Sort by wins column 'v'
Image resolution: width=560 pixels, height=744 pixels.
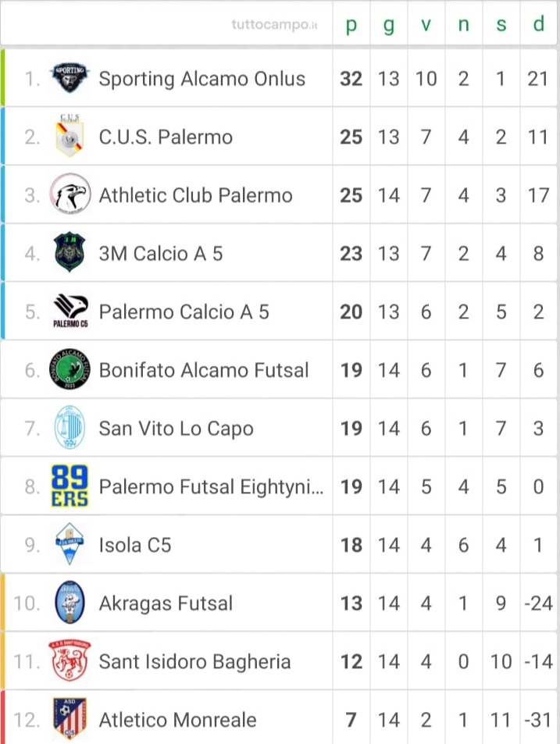point(426,23)
